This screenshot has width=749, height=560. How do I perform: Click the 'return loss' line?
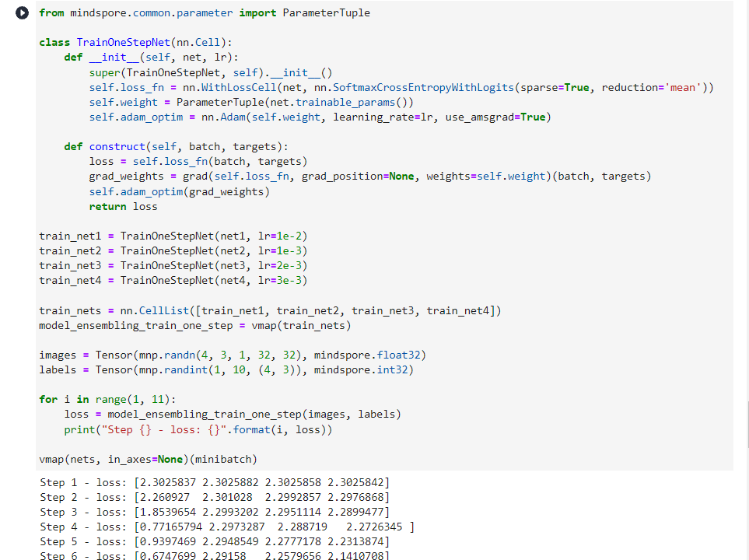pyautogui.click(x=123, y=206)
